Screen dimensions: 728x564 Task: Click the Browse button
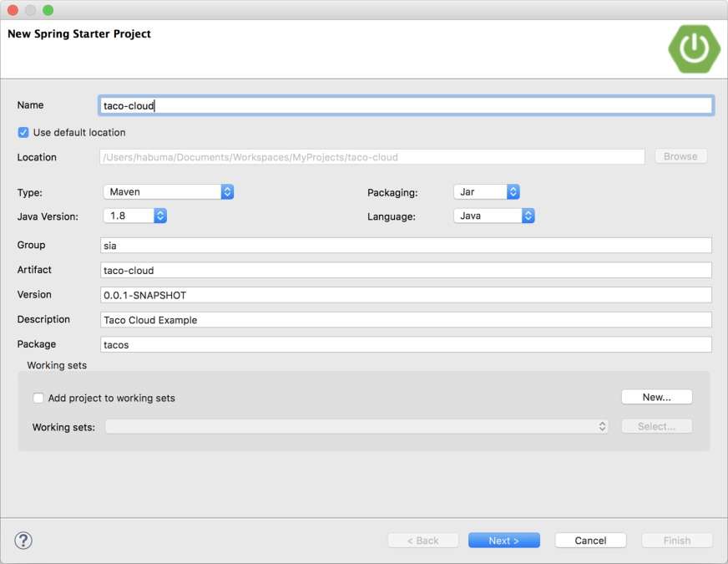click(680, 156)
